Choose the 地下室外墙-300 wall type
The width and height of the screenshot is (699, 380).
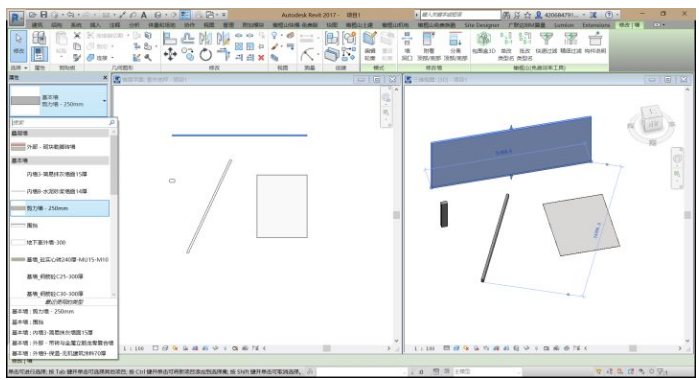(x=59, y=243)
